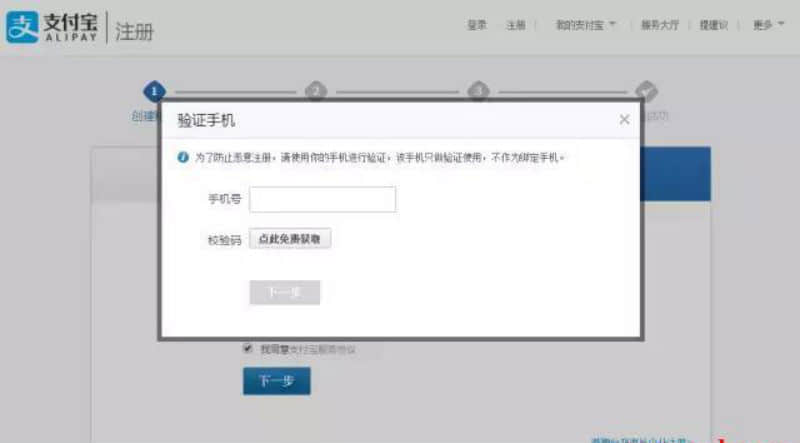Click the blue 下一步 button below the checkbox
This screenshot has height=443, width=800.
click(276, 381)
